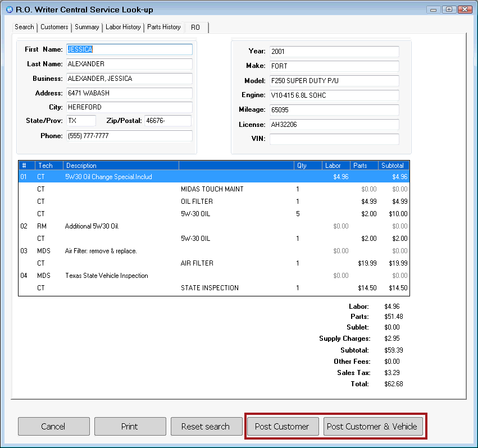Open the Labor History tab
Image resolution: width=478 pixels, height=448 pixels.
coord(123,27)
